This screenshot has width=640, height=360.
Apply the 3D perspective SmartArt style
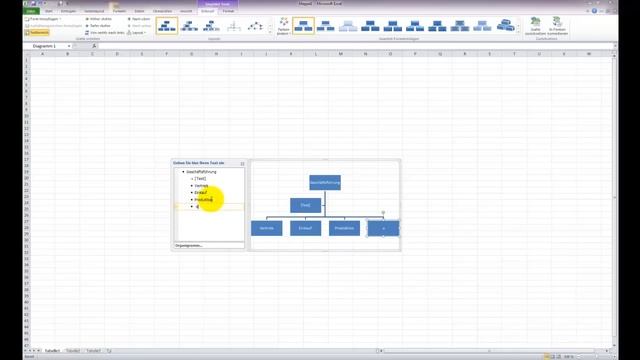pos(505,26)
